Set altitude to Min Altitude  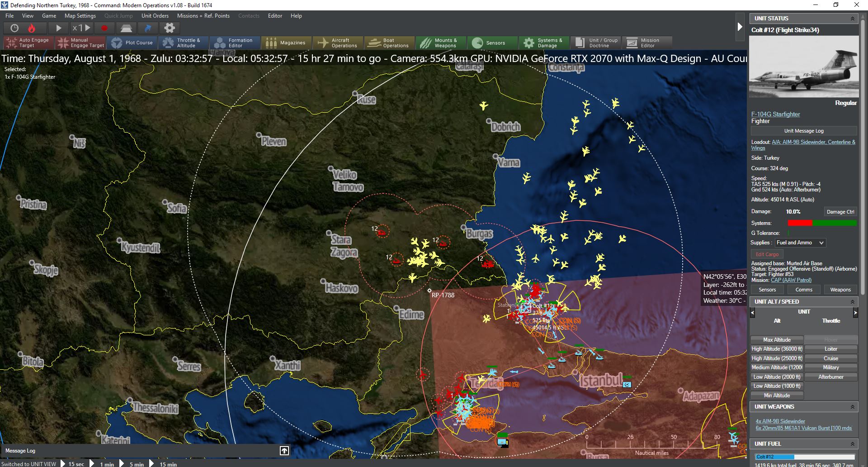pyautogui.click(x=777, y=396)
